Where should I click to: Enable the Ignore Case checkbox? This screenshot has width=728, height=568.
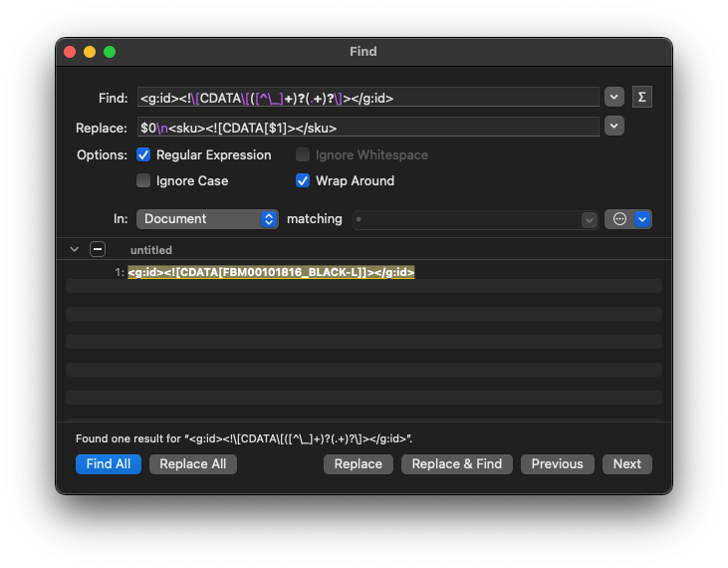(x=143, y=180)
